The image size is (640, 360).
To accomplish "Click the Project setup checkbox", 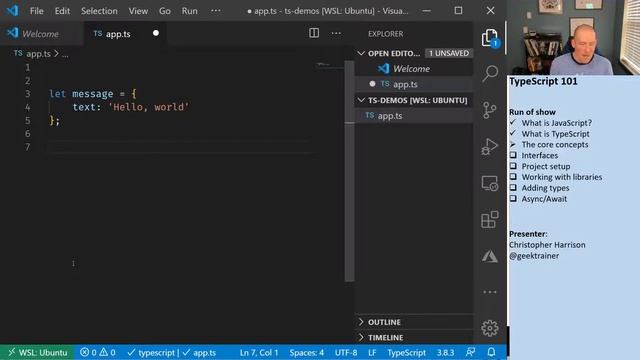I will [513, 166].
